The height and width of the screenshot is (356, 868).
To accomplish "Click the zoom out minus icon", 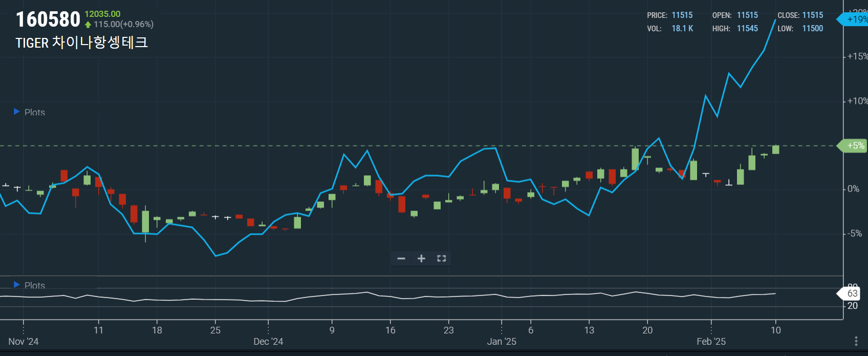I will 401,259.
